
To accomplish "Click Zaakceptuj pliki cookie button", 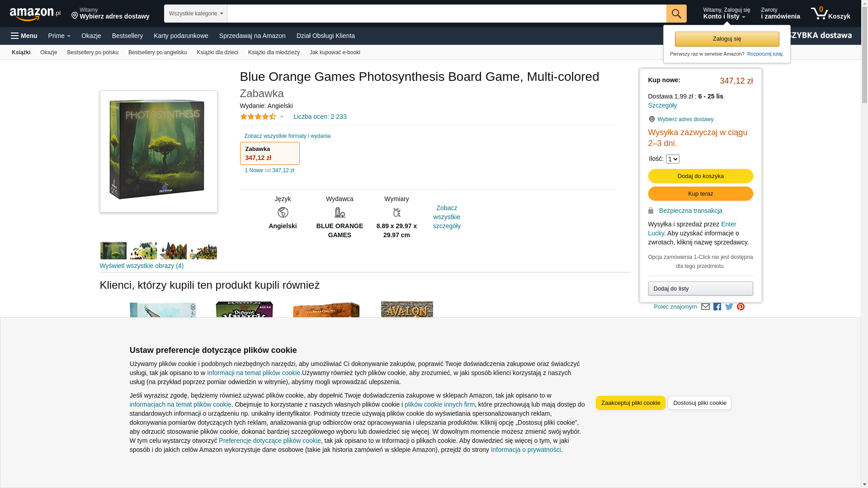I will click(631, 403).
